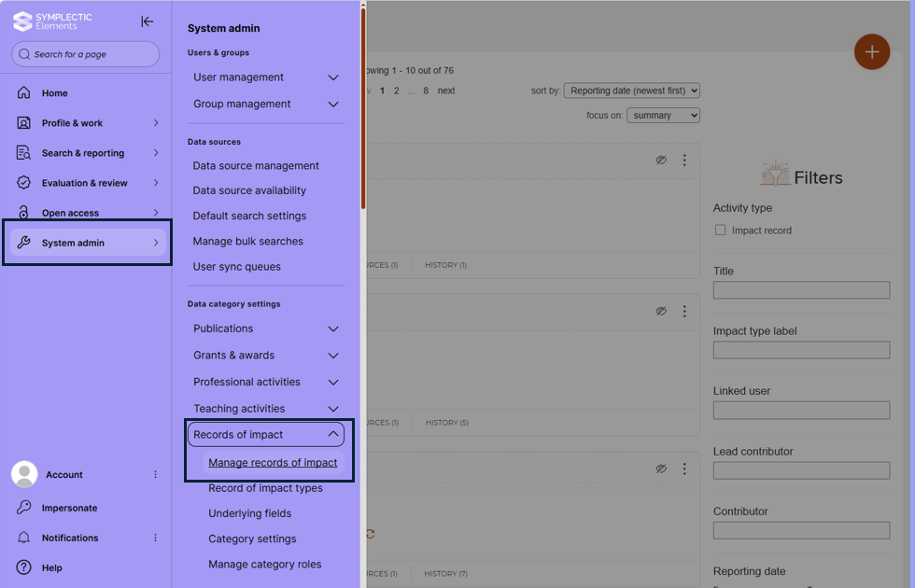Click Record of impact types link

[265, 488]
